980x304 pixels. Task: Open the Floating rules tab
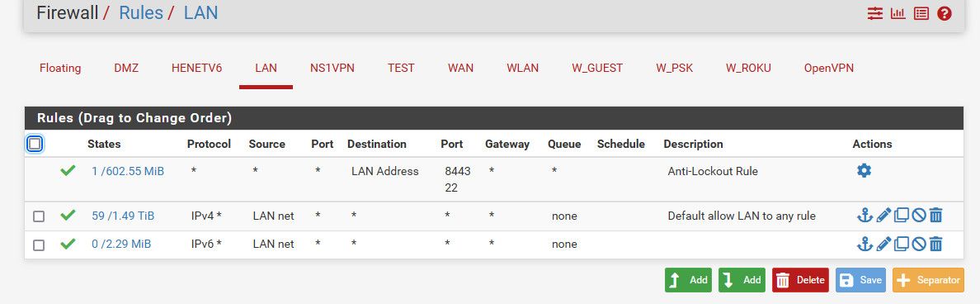(x=60, y=69)
